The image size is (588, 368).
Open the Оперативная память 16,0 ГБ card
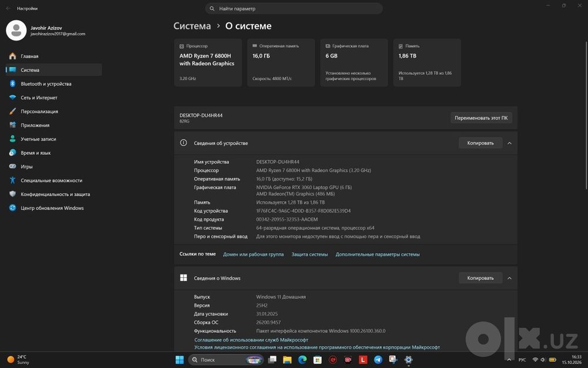coord(281,62)
